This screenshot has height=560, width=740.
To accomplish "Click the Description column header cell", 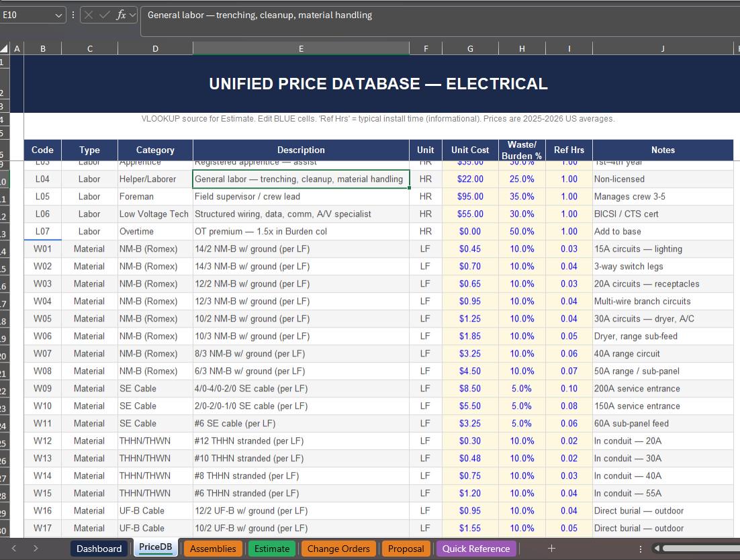I will point(301,150).
